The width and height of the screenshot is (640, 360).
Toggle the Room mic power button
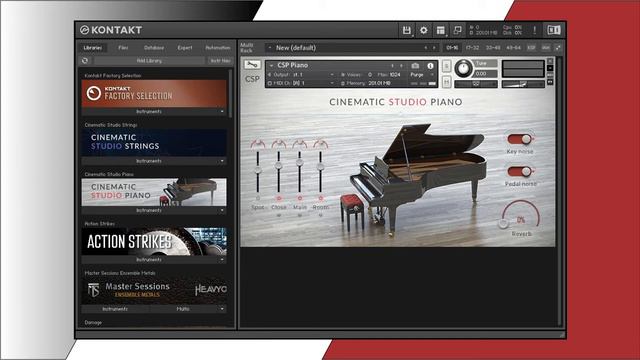pyautogui.click(x=320, y=198)
